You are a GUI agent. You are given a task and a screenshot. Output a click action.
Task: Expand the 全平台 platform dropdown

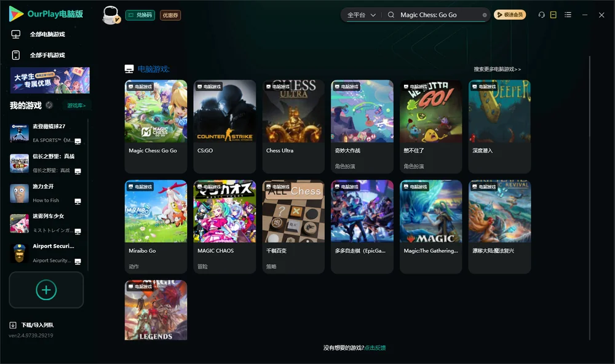coord(361,15)
